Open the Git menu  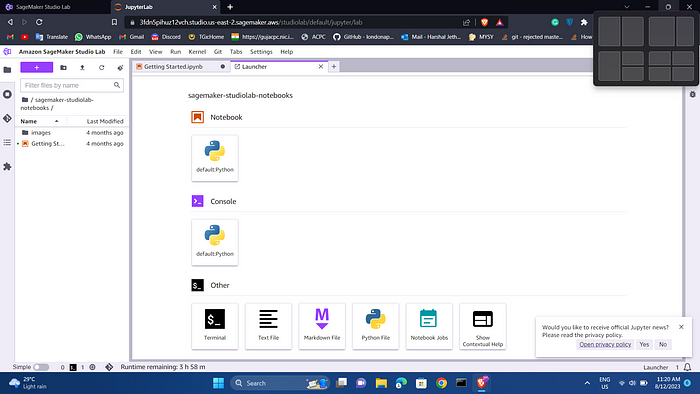pyautogui.click(x=218, y=52)
